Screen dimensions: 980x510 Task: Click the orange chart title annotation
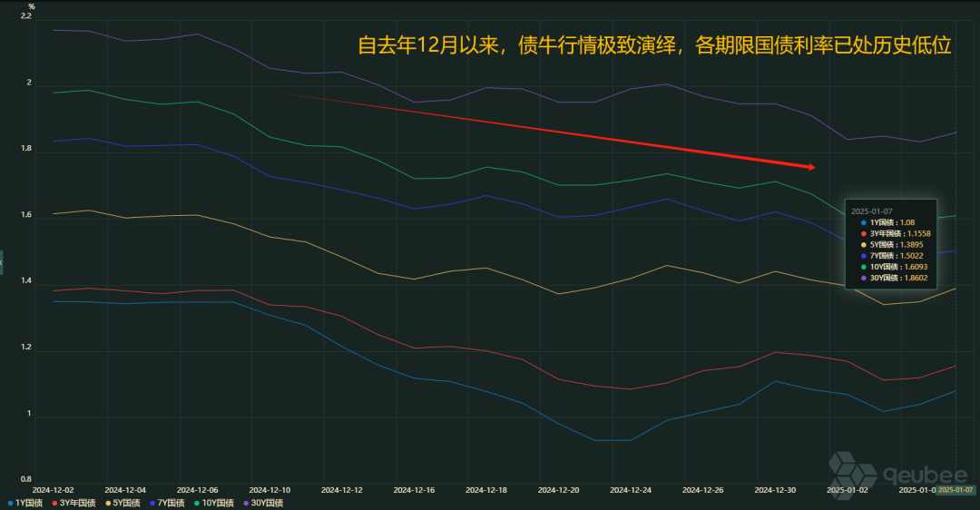[x=653, y=45]
